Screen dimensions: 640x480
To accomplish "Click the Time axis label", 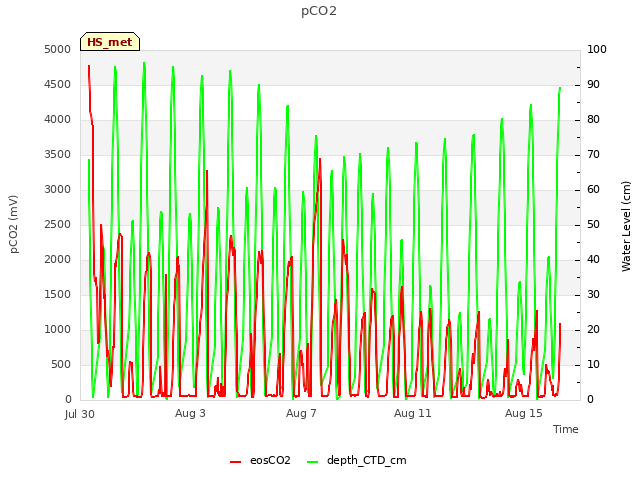I will (566, 429).
